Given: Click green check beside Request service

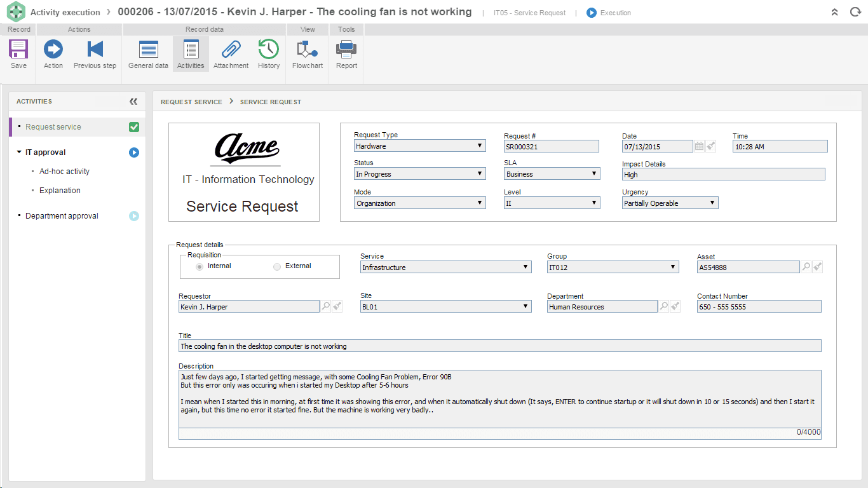Looking at the screenshot, I should click(x=134, y=127).
